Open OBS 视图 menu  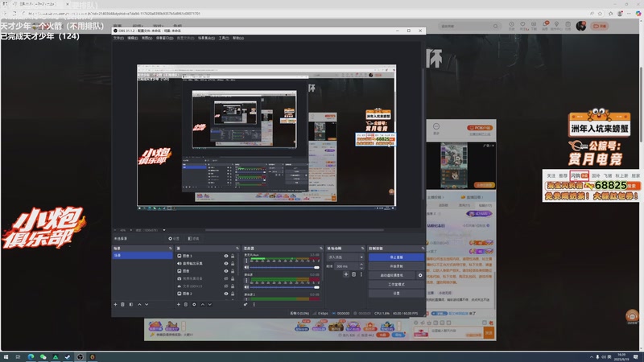point(147,38)
